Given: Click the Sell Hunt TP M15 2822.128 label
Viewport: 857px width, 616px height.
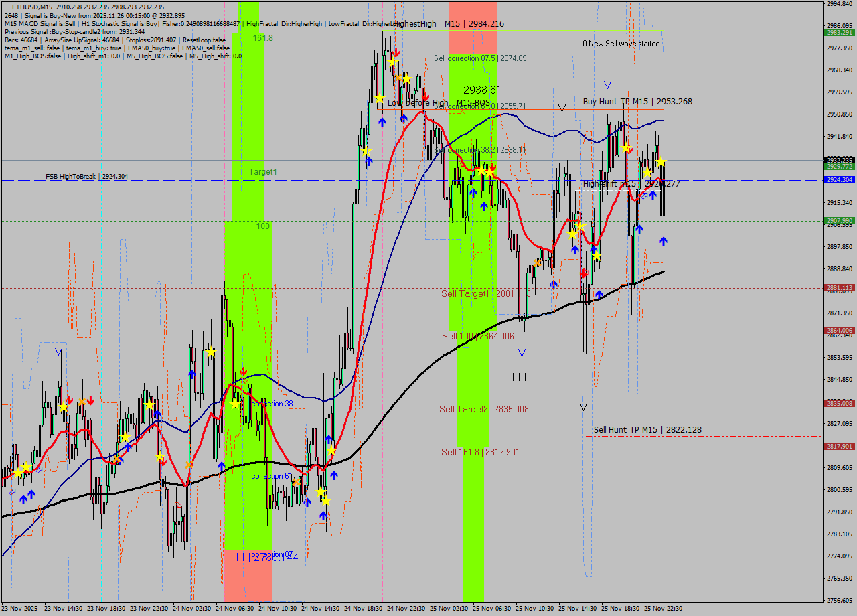Looking at the screenshot, I should 647,430.
